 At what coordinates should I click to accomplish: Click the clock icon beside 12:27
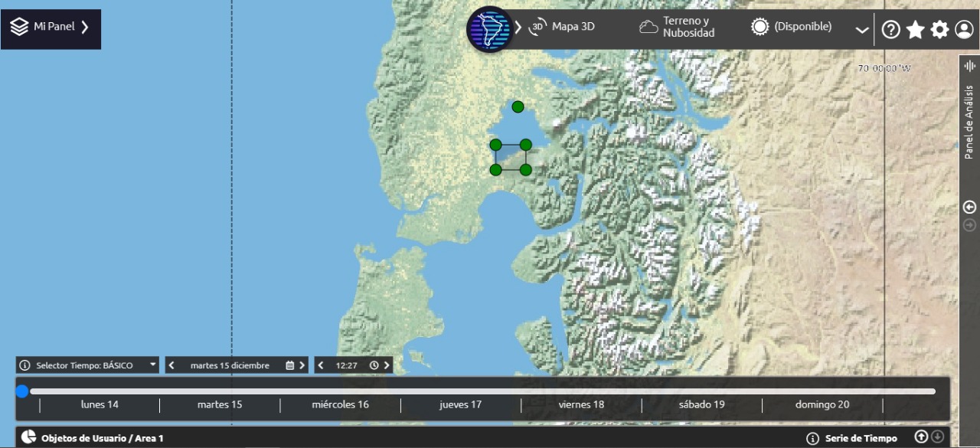point(374,365)
